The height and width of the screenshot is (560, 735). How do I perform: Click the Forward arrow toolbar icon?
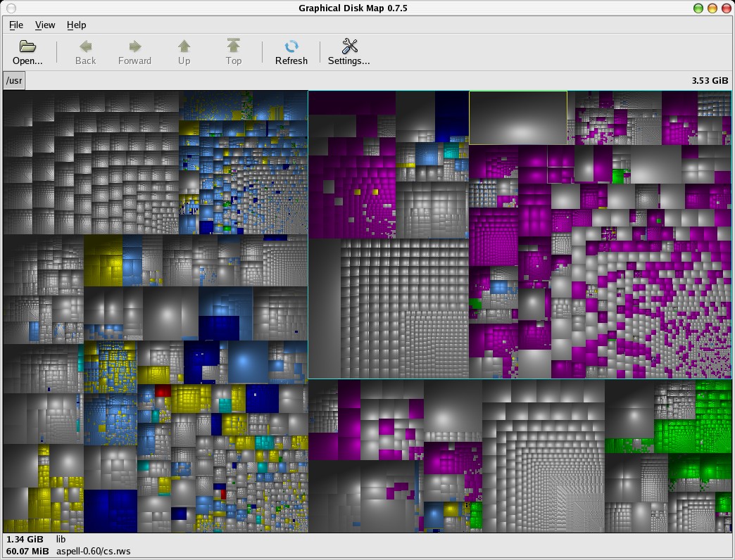point(134,47)
